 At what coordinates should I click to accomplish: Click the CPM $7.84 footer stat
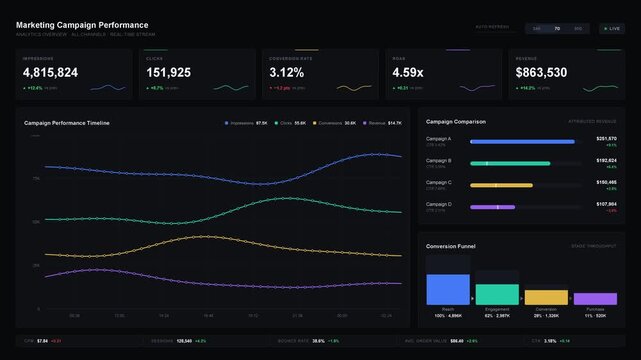pyautogui.click(x=43, y=341)
